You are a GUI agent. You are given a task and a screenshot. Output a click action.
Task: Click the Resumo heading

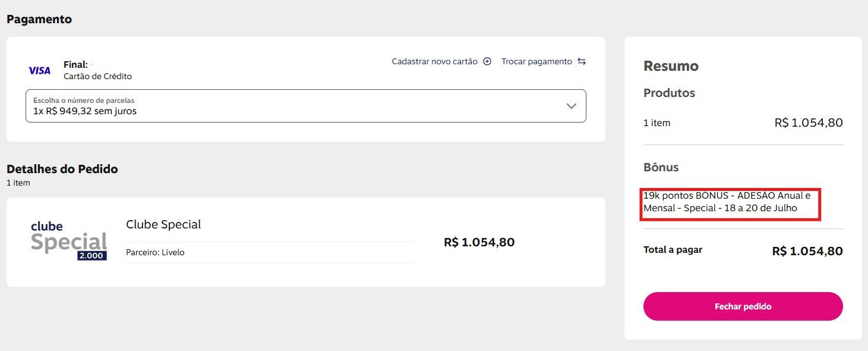671,66
